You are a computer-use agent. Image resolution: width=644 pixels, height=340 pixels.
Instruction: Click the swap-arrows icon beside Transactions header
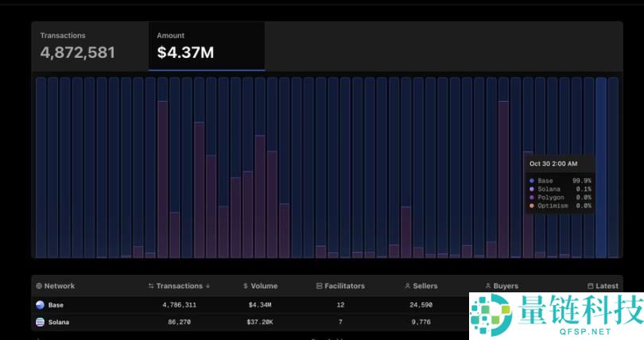[151, 286]
